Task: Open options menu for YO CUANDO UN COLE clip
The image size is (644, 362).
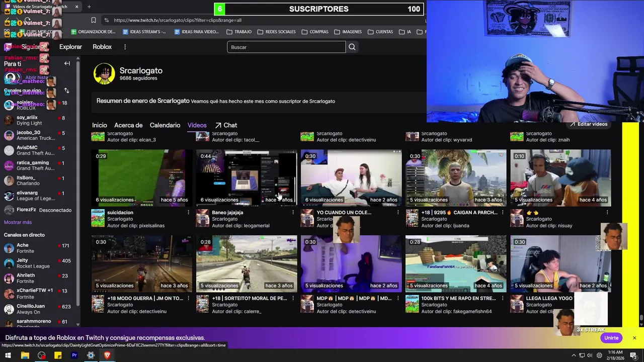Action: pos(397,213)
